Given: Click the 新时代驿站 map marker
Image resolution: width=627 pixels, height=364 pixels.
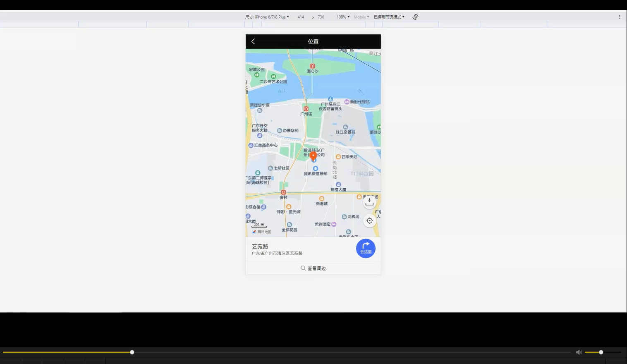Looking at the screenshot, I should (347, 102).
